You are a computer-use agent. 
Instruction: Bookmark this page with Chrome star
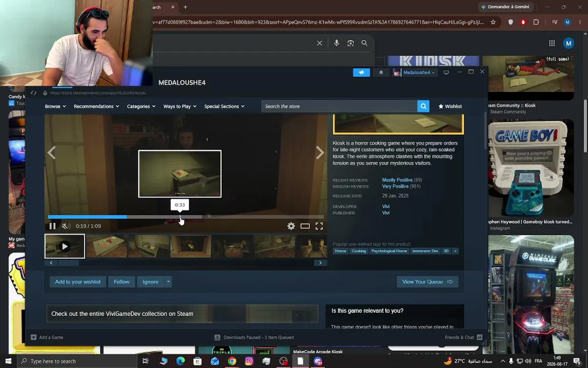pyautogui.click(x=493, y=22)
